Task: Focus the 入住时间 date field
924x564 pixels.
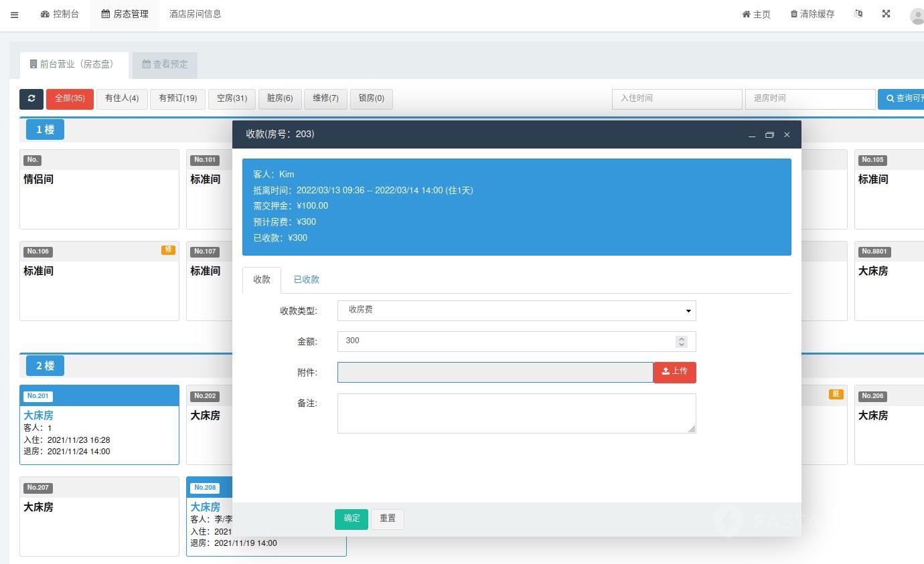Action: pos(677,98)
